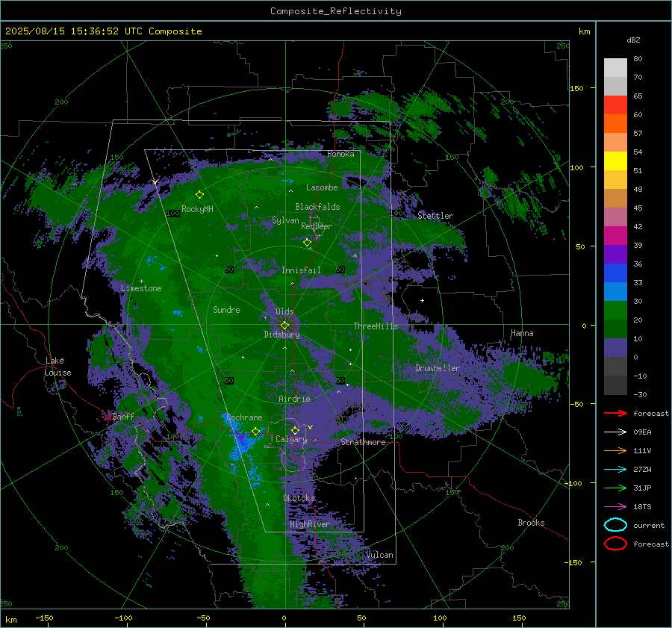672x628 pixels.
Task: Click the orange 60–57 dBZ swatch
Action: [615, 124]
